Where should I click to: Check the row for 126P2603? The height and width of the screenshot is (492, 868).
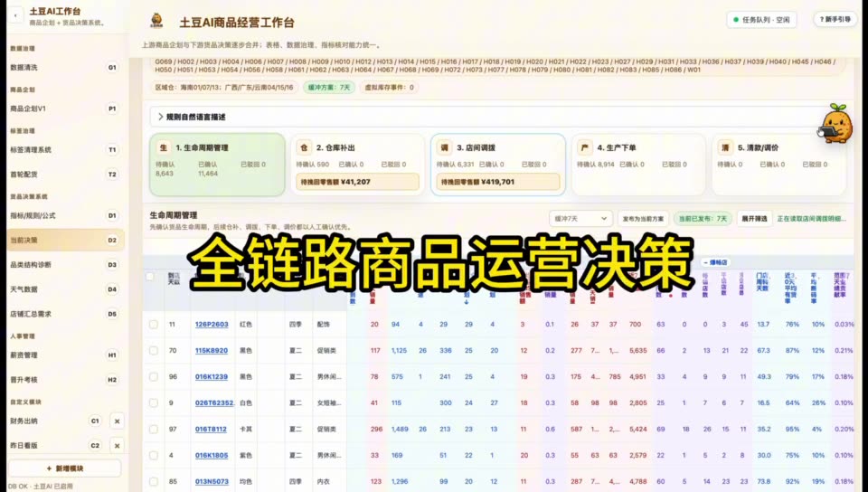pos(154,325)
